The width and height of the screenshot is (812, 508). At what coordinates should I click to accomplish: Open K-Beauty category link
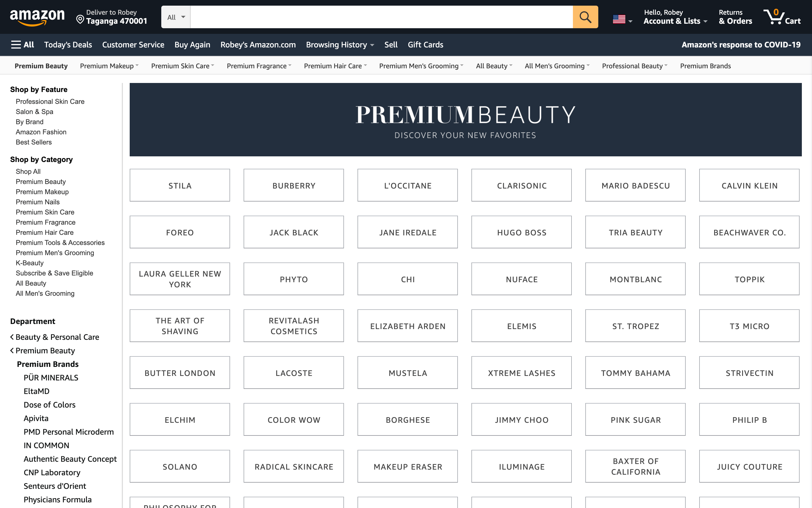click(x=30, y=263)
